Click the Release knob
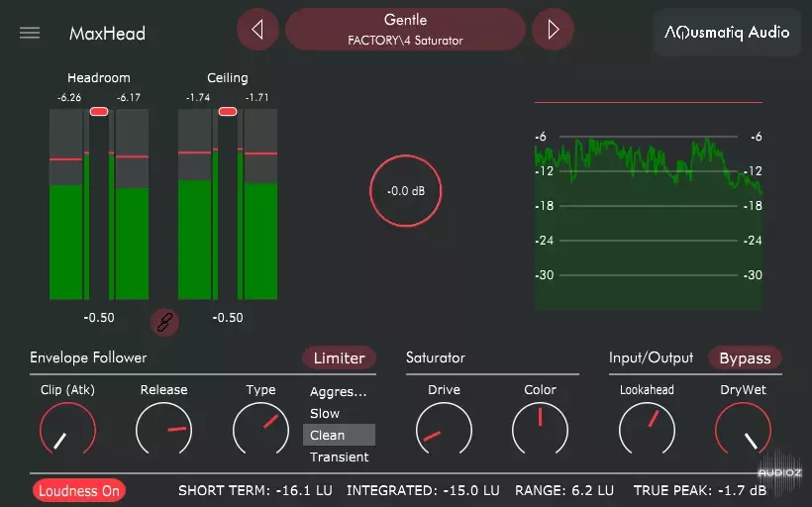This screenshot has width=812, height=507. coord(164,430)
